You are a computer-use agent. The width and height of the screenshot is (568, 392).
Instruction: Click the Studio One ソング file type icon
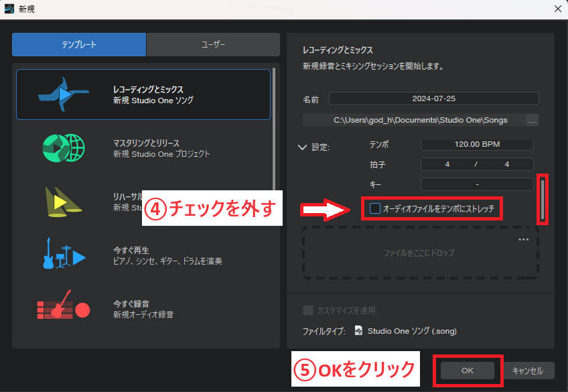360,330
